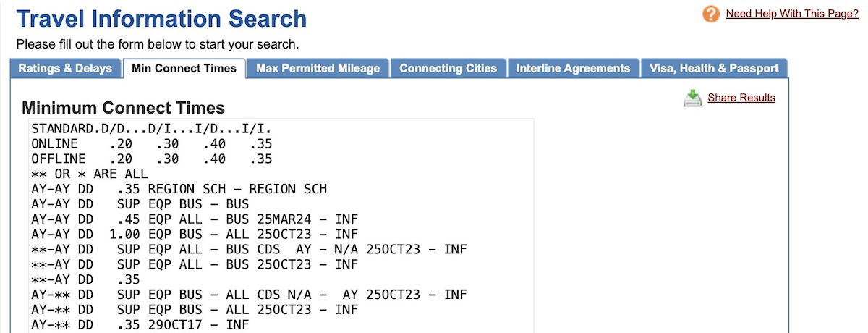This screenshot has width=868, height=333.
Task: Click the orange question mark help icon
Action: (711, 14)
